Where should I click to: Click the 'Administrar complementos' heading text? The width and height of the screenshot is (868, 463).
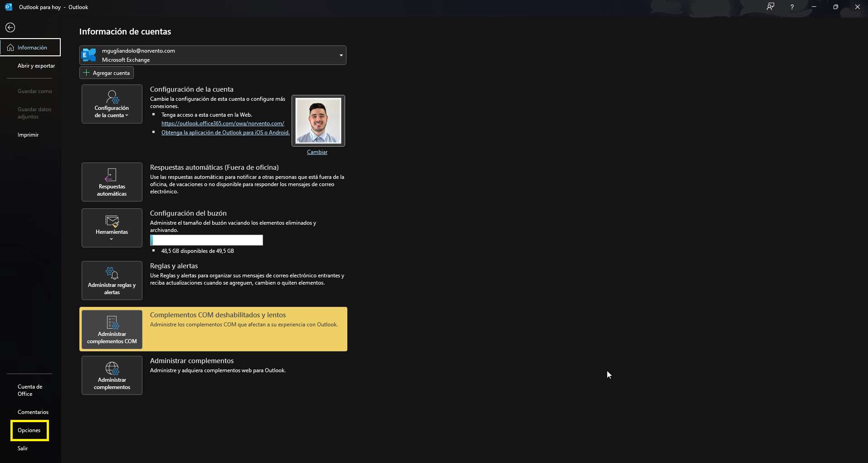[x=192, y=361]
